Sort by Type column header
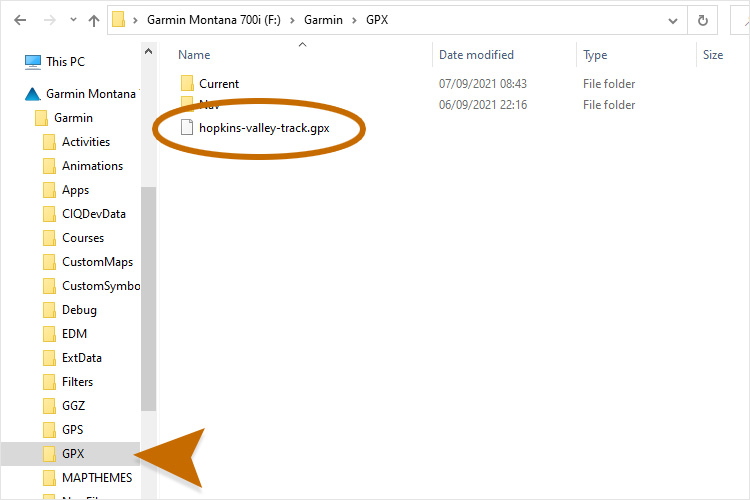Image resolution: width=750 pixels, height=500 pixels. point(595,55)
